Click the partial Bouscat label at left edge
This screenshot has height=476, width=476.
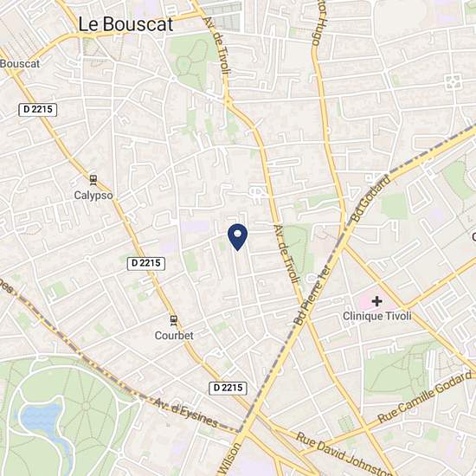20,64
